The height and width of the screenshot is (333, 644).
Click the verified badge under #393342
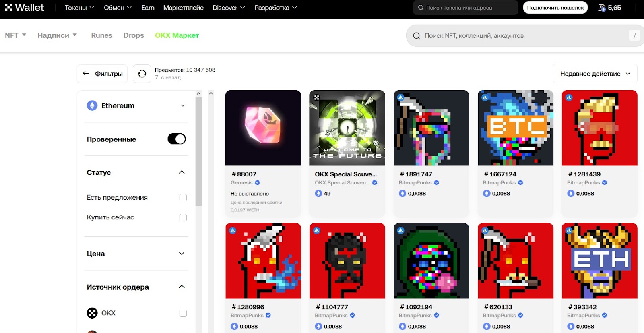coord(605,316)
